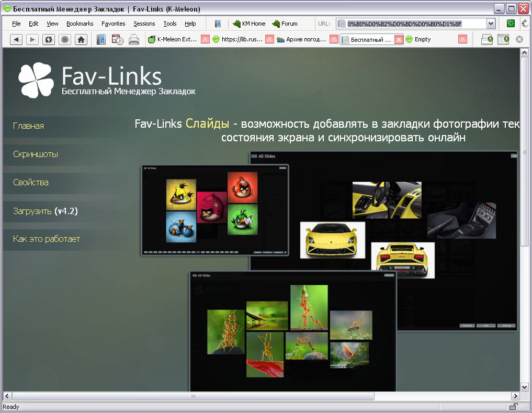Open the Edit menu

click(33, 24)
